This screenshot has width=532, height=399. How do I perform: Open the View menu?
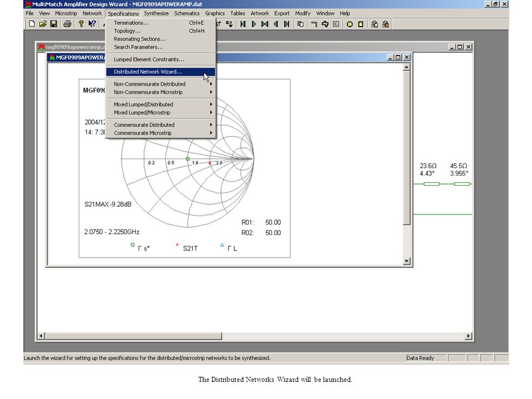44,13
